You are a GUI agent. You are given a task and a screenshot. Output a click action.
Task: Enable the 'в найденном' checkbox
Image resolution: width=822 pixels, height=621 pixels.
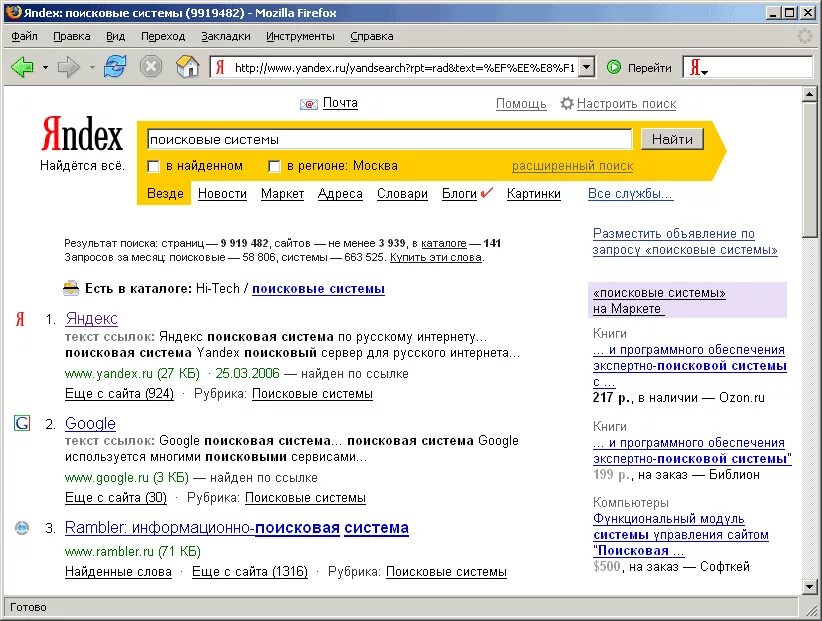pos(154,167)
